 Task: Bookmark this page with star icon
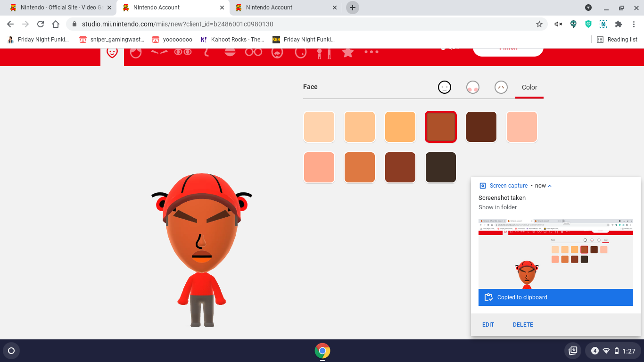click(x=539, y=24)
